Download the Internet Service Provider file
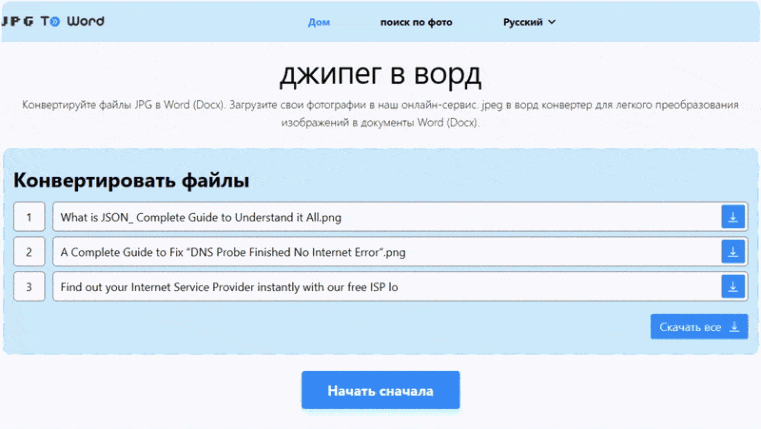The height and width of the screenshot is (429, 761). pyautogui.click(x=733, y=286)
